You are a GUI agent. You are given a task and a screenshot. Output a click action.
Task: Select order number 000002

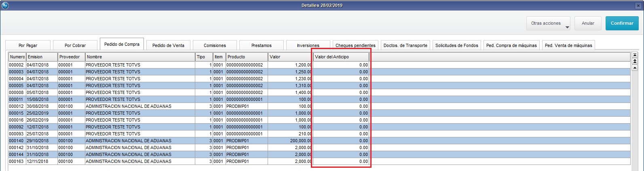tap(17, 65)
